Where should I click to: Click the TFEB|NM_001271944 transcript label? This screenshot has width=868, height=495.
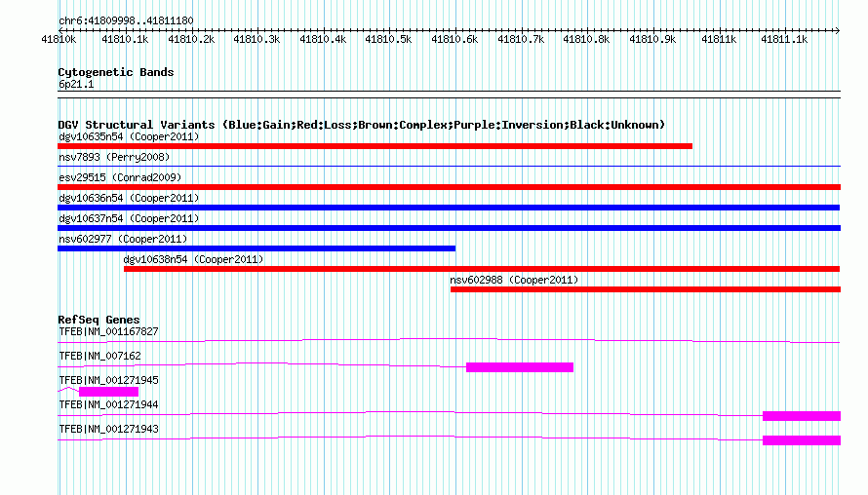[x=108, y=404]
